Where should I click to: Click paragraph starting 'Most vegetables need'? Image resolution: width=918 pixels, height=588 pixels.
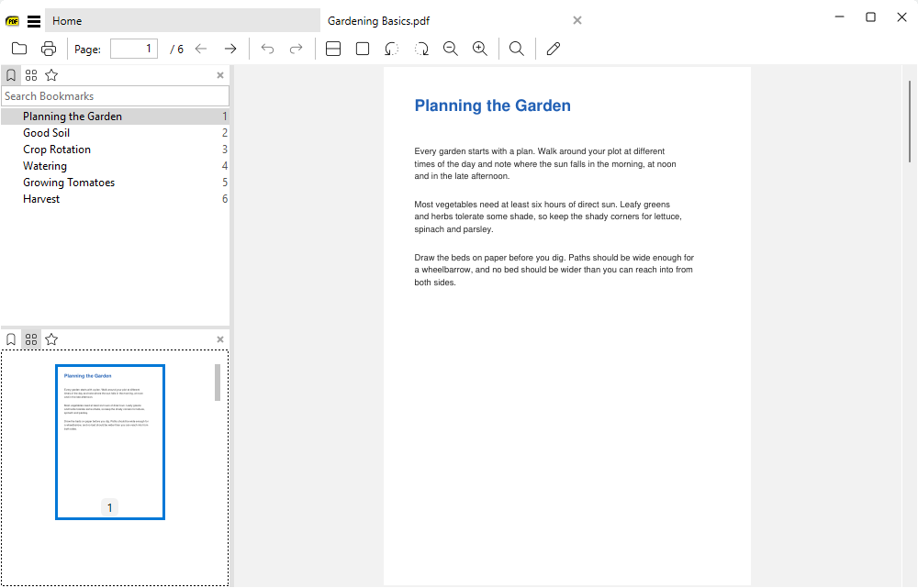548,216
